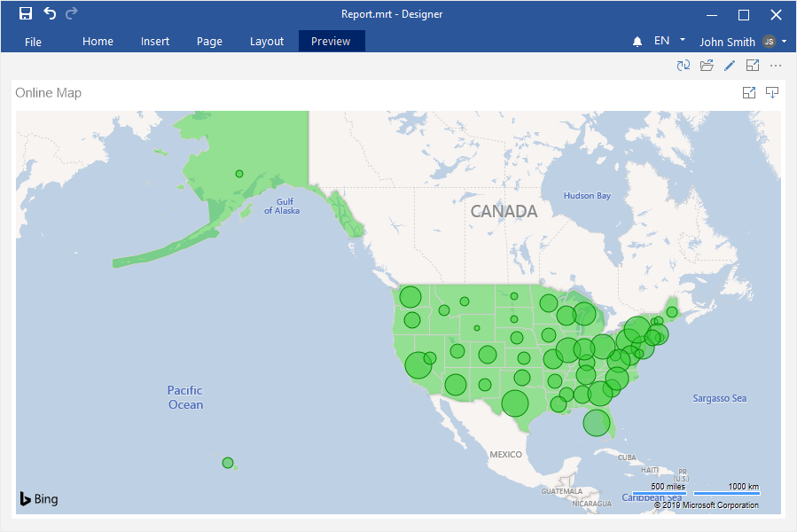Viewport: 797px width, 532px height.
Task: Select the Alaska data bubble on the map
Action: tap(239, 174)
